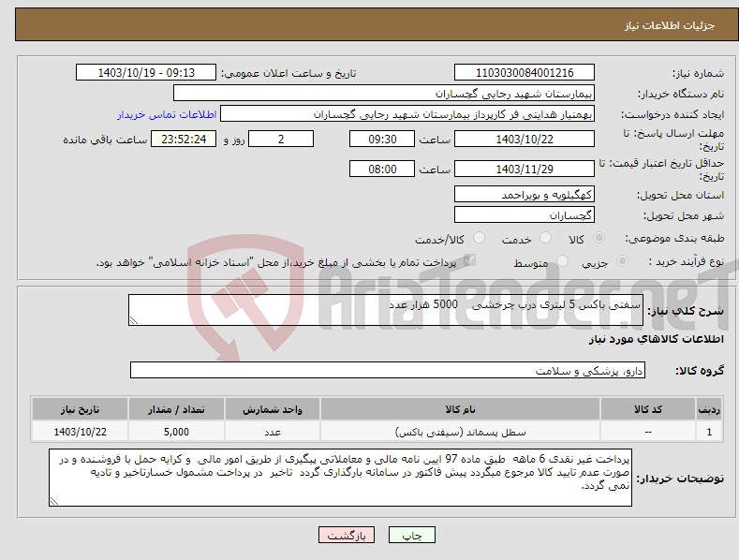
Task: Select the خدمت radio button
Action: pos(545,238)
